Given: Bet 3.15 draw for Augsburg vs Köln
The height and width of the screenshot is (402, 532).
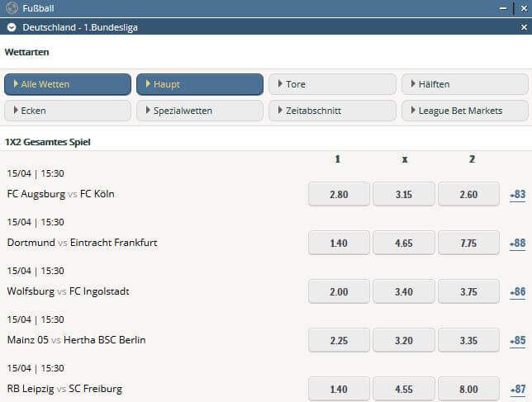Looking at the screenshot, I should click(404, 194).
